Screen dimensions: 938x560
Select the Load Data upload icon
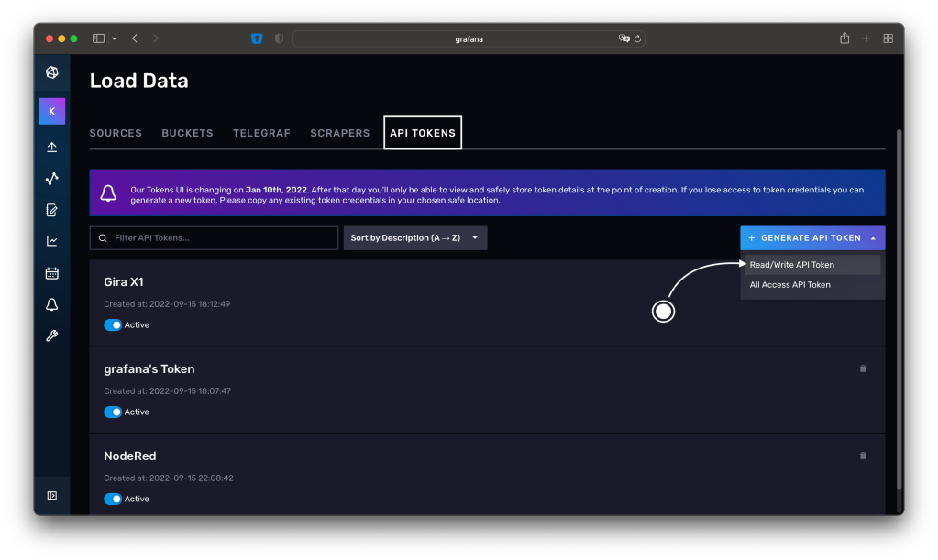51,146
